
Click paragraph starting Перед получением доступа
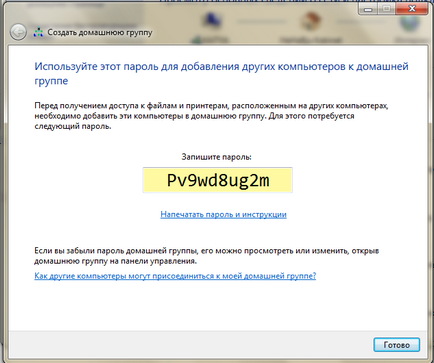coord(211,116)
